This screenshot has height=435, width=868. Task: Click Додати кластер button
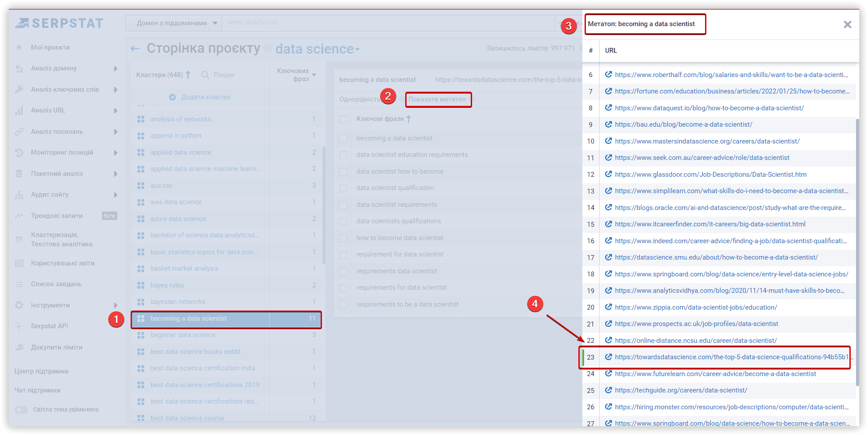point(200,97)
